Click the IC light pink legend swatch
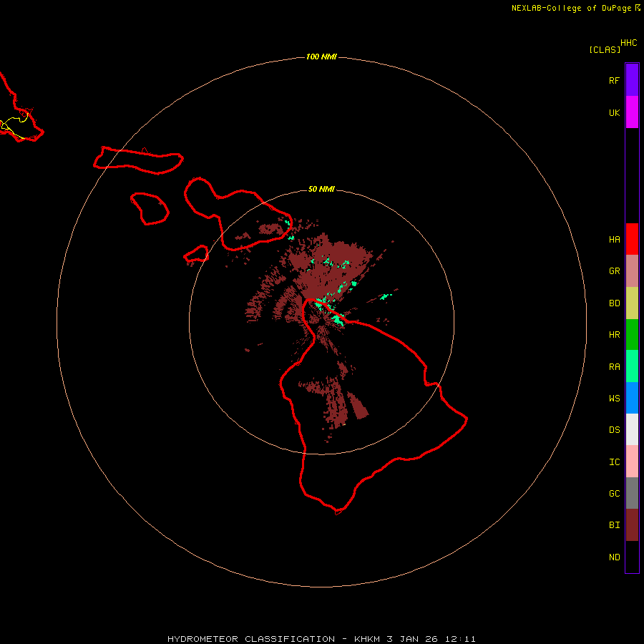The width and height of the screenshot is (644, 644). tap(632, 462)
